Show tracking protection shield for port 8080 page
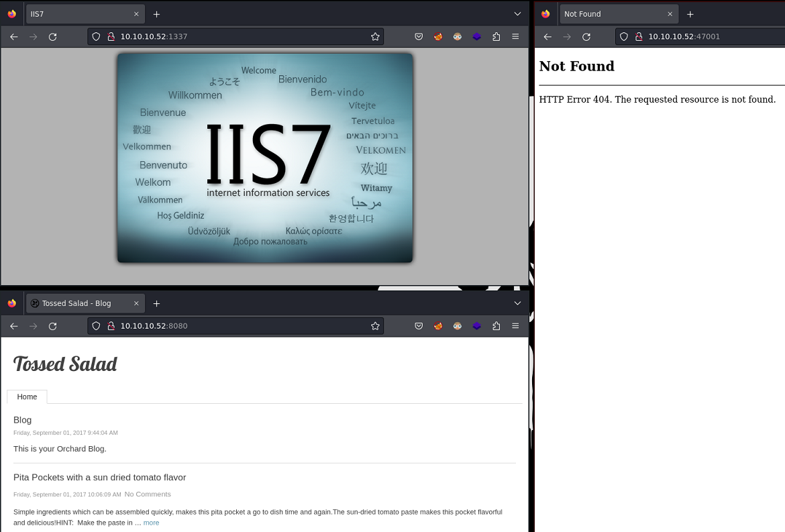The width and height of the screenshot is (785, 532). (x=96, y=326)
